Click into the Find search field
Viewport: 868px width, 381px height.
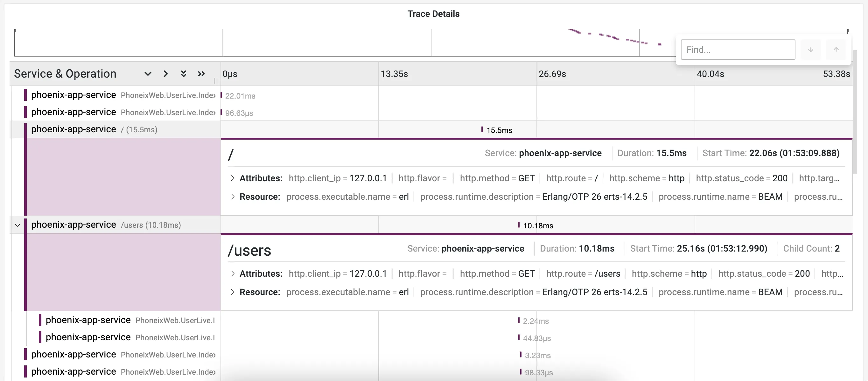pyautogui.click(x=738, y=50)
